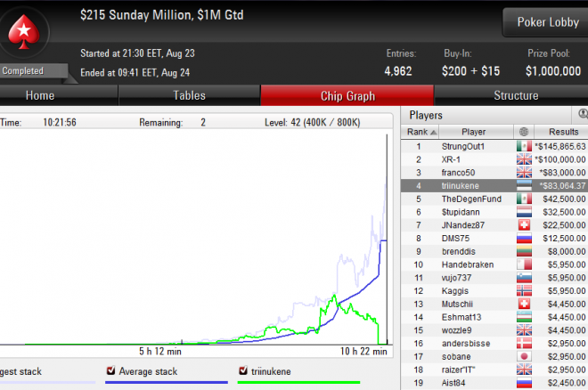Select highlighted player triinukene row

pyautogui.click(x=494, y=186)
